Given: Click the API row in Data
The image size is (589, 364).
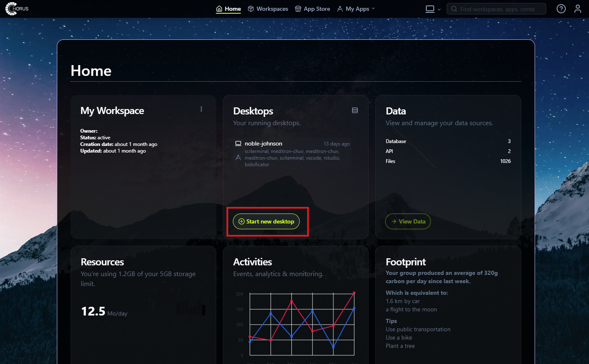Looking at the screenshot, I should (448, 151).
